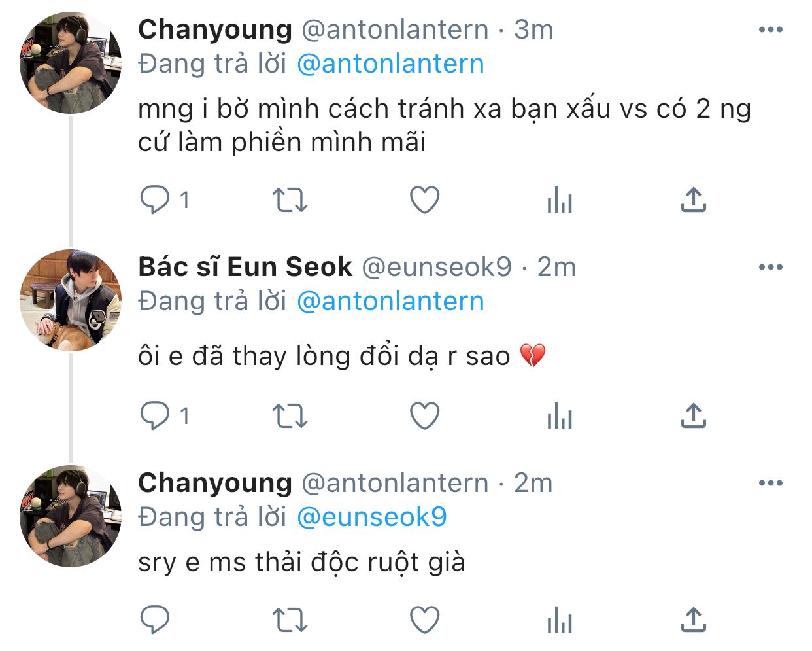Reply to Chanyoung's last tweet

(x=155, y=620)
